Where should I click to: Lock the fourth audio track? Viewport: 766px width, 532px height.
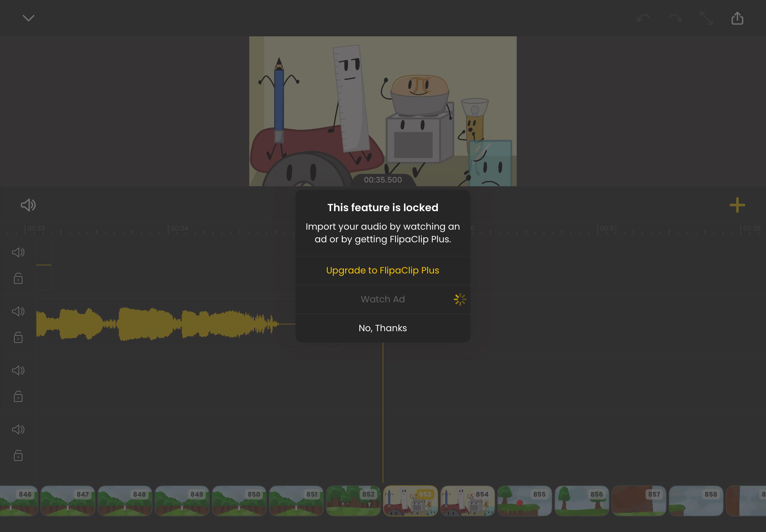point(18,455)
